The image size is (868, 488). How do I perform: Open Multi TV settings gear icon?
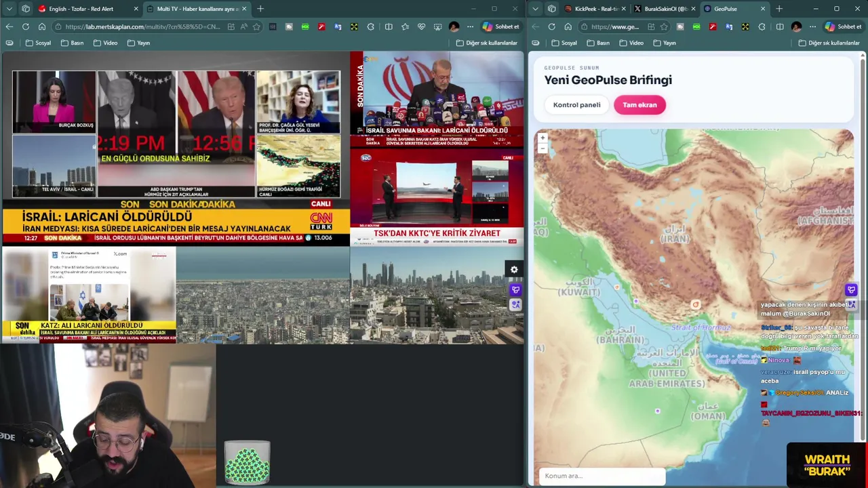[514, 270]
